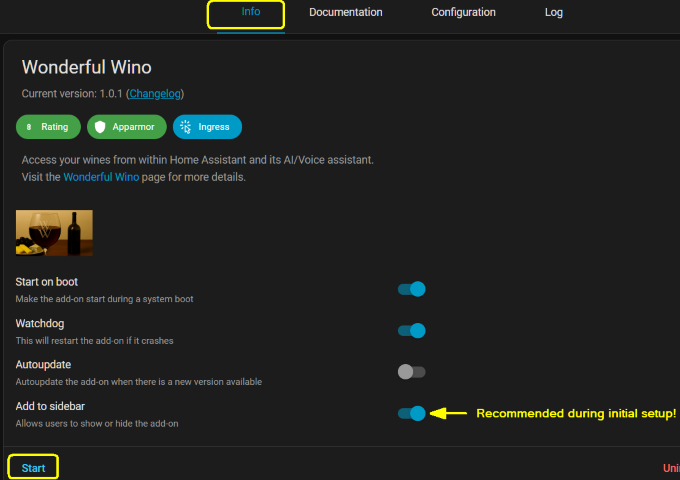Open the Wonderful Wino page link
This screenshot has width=680, height=480.
[x=101, y=177]
